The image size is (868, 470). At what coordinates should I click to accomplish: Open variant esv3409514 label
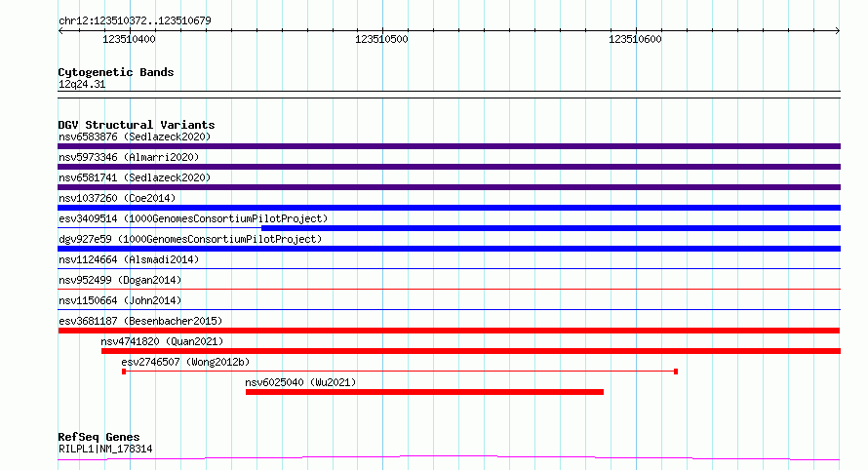pyautogui.click(x=193, y=218)
